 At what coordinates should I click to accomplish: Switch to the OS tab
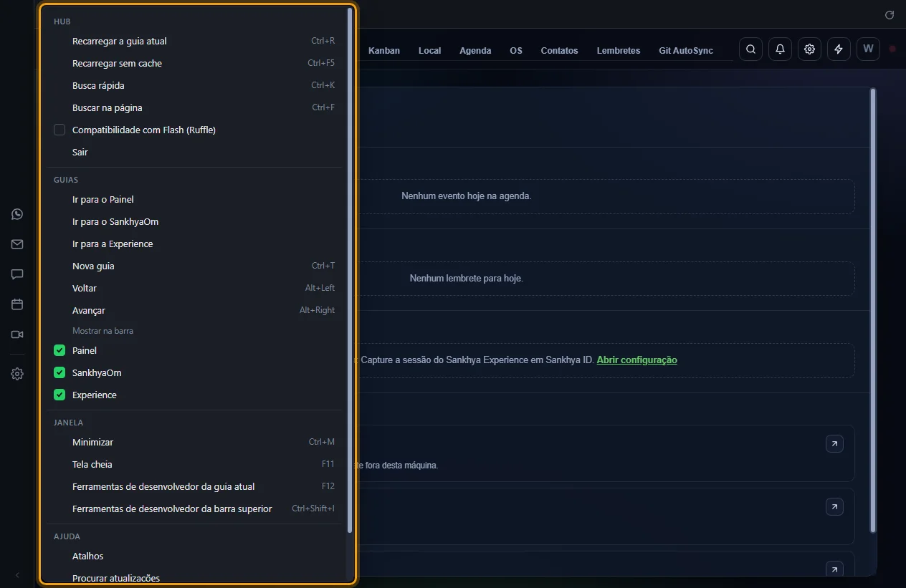516,51
